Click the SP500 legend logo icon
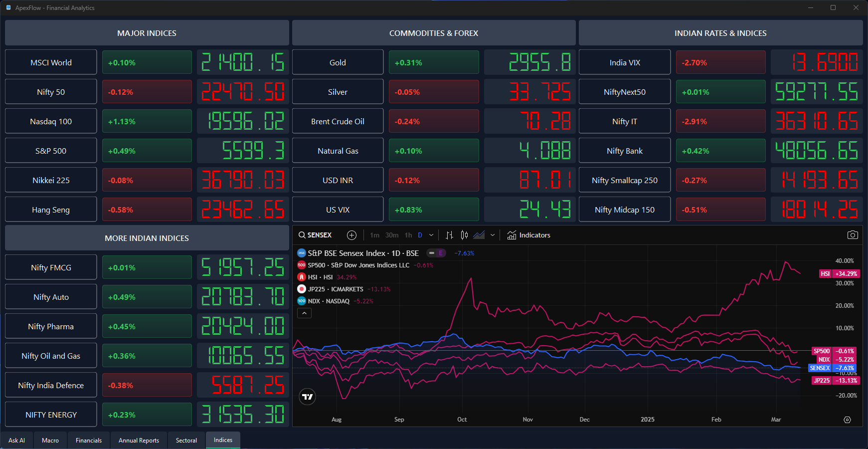 (x=302, y=265)
